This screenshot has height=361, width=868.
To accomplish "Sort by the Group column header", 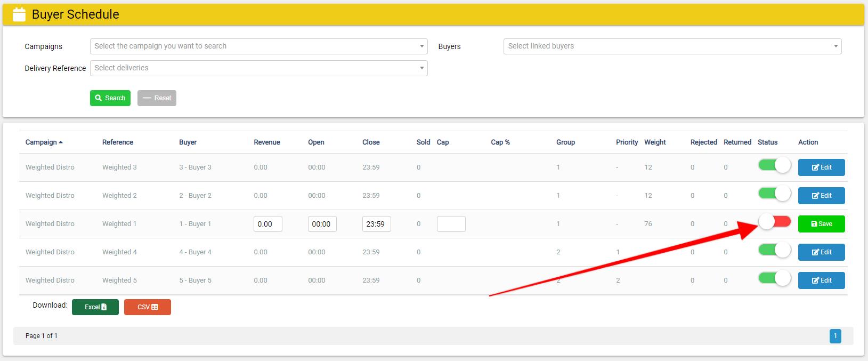I will pos(565,142).
